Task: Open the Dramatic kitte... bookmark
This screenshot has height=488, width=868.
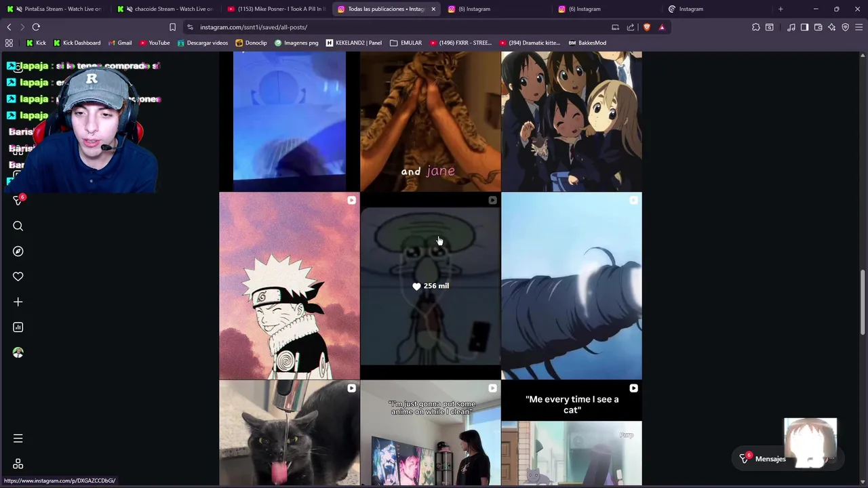Action: coord(530,43)
